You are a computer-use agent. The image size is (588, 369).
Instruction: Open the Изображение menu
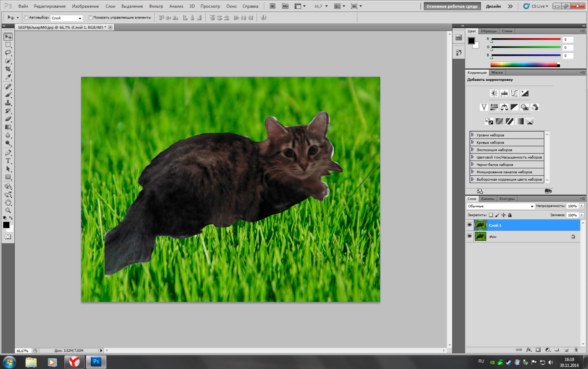[85, 6]
